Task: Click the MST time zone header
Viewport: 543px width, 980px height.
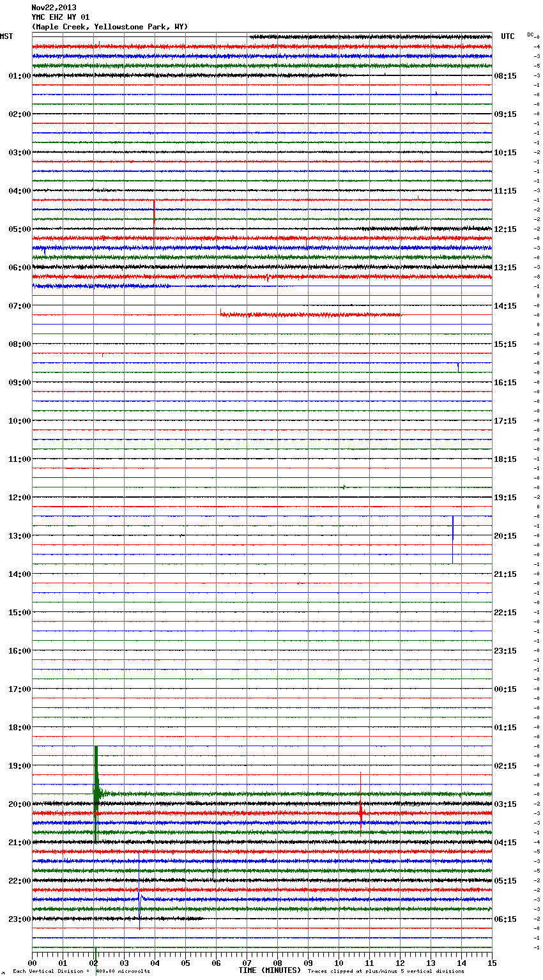Action: (x=6, y=36)
